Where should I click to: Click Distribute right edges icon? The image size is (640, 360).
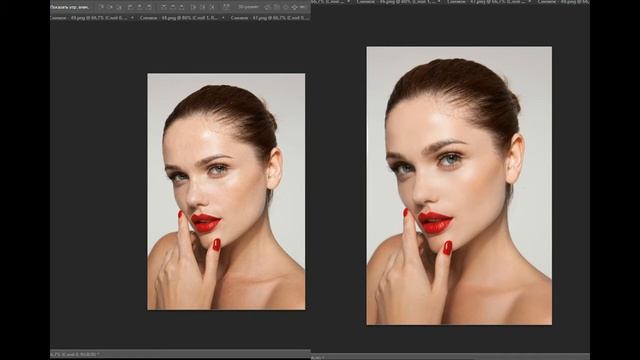pyautogui.click(x=212, y=7)
